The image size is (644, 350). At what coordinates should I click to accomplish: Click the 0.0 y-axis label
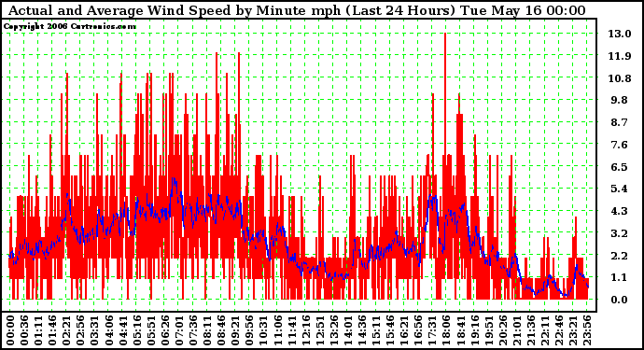point(620,300)
